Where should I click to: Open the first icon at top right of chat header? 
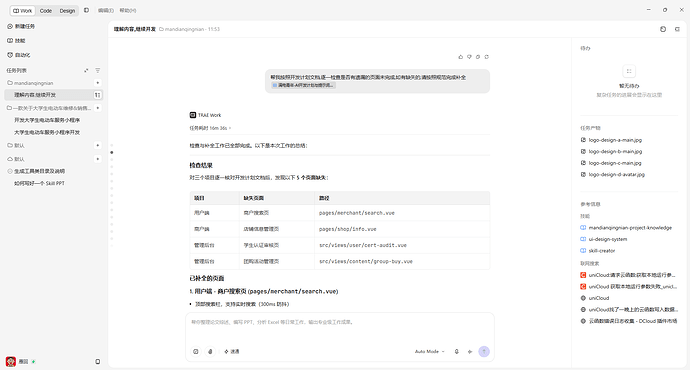pos(663,29)
